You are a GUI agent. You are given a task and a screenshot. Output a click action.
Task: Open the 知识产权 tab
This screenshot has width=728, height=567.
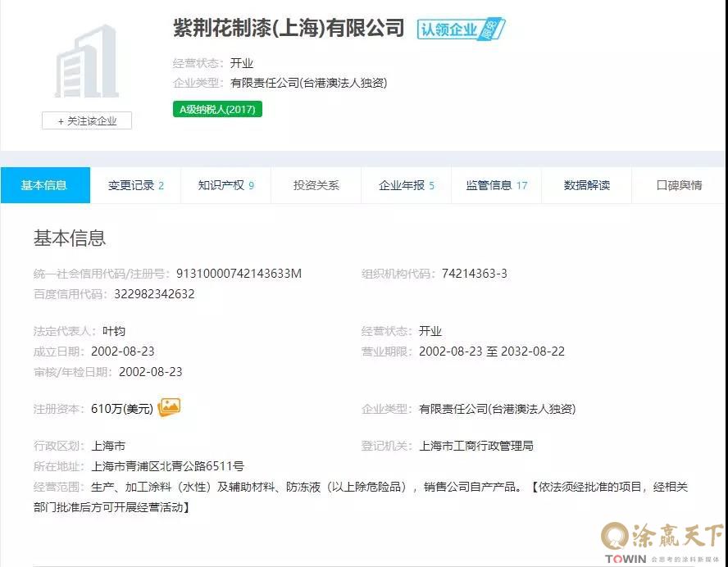(x=225, y=185)
